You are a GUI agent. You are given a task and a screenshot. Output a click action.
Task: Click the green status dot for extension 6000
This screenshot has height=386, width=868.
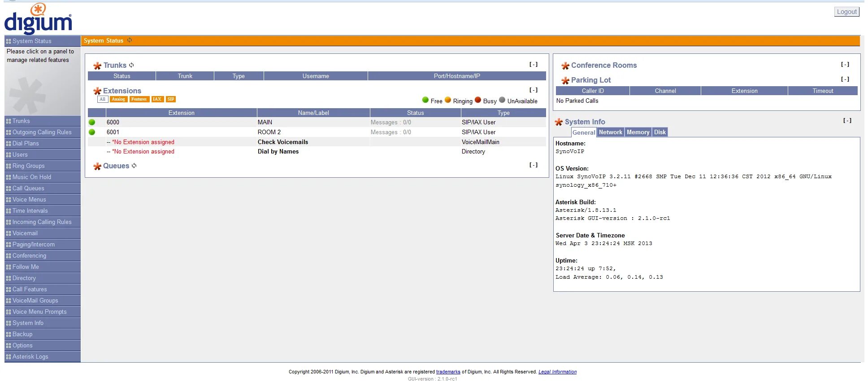coord(92,122)
